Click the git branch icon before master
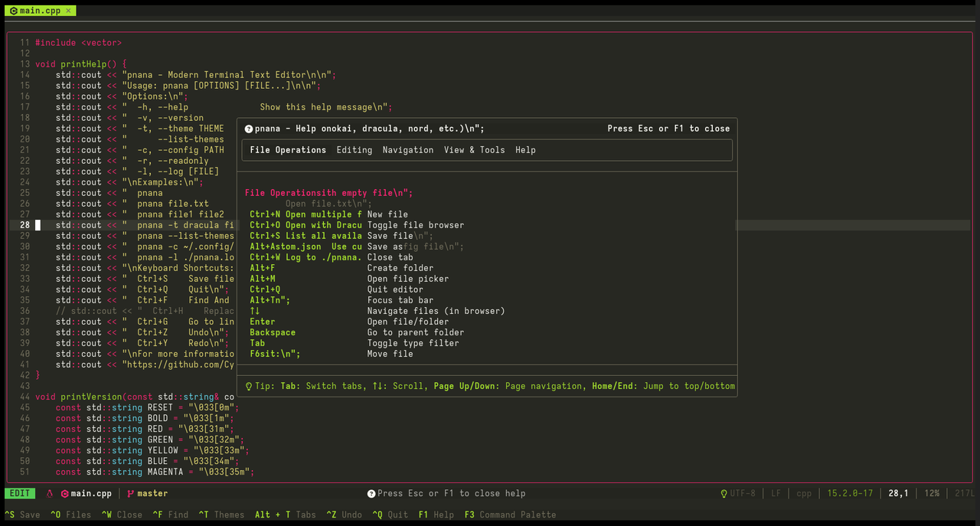 (x=131, y=494)
